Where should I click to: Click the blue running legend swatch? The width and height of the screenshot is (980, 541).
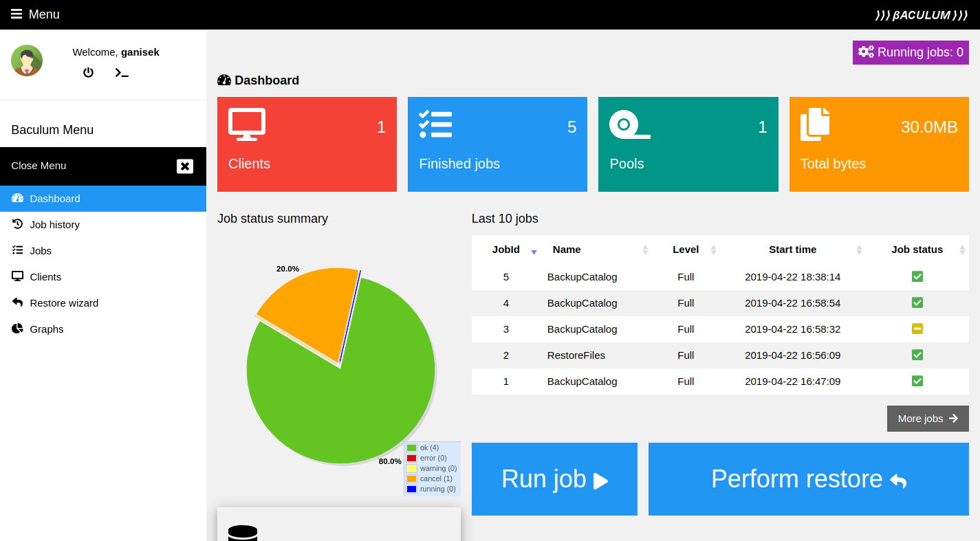(x=411, y=489)
